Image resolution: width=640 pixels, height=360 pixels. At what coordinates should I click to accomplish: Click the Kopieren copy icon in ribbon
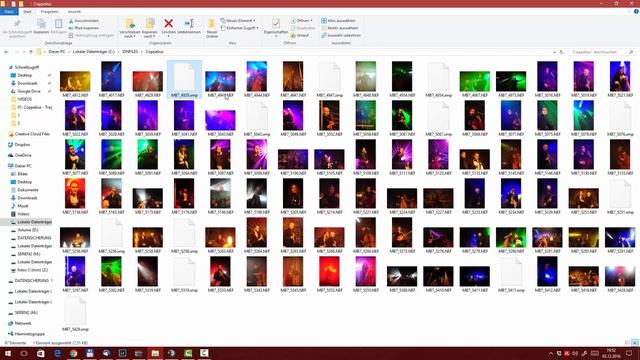41,24
